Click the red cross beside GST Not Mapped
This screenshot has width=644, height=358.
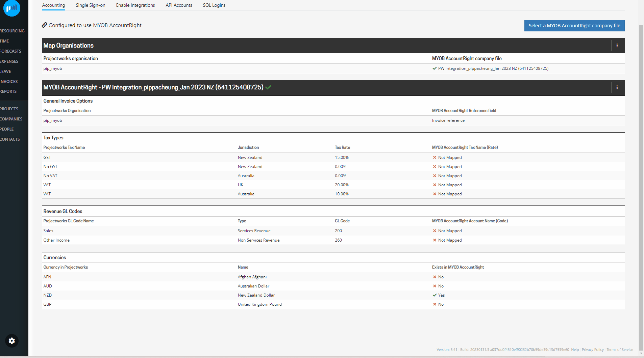[x=435, y=157]
